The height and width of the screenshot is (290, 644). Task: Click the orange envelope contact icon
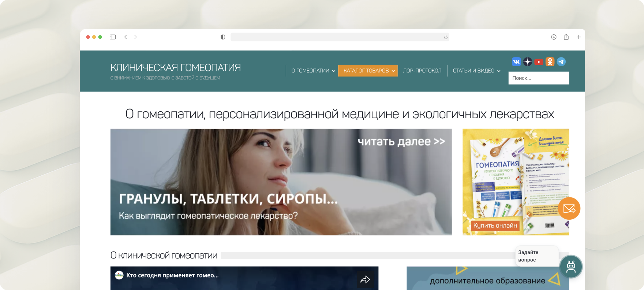[569, 208]
